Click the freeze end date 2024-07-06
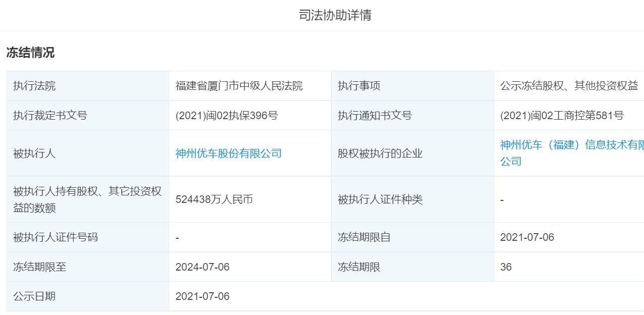Viewport: 644px width, 315px height. tap(203, 267)
